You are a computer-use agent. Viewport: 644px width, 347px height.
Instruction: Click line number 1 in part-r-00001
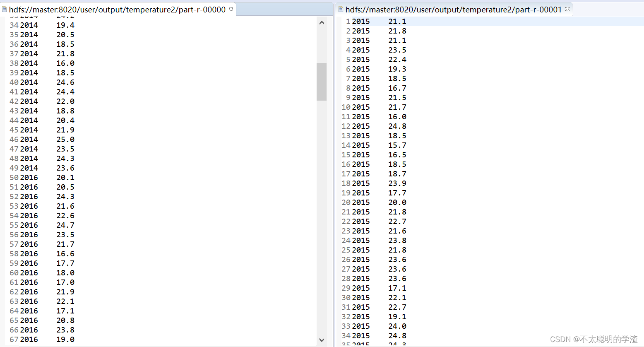348,22
